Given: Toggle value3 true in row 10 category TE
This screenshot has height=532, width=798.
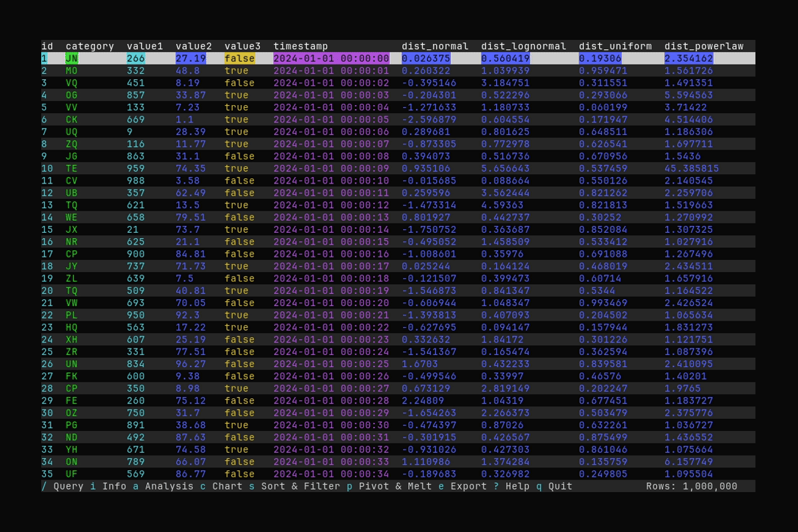Looking at the screenshot, I should pyautogui.click(x=237, y=168).
